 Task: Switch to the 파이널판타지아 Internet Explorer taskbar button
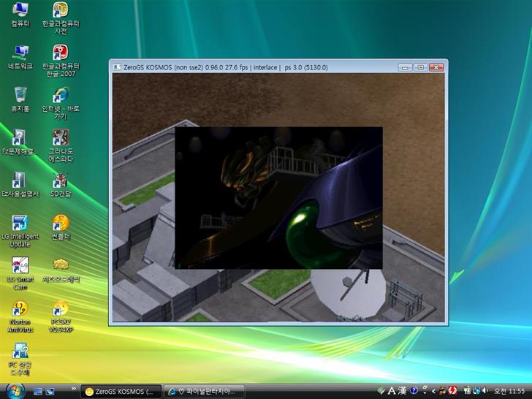(205, 392)
